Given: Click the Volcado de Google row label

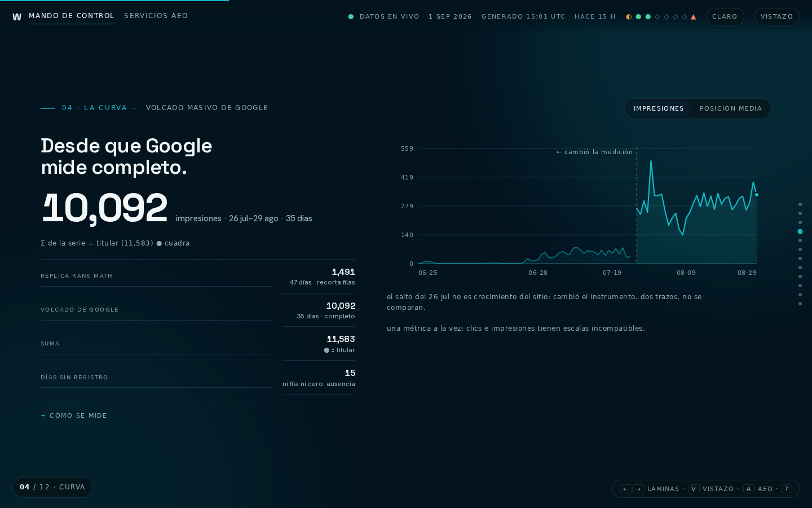Looking at the screenshot, I should pos(80,310).
